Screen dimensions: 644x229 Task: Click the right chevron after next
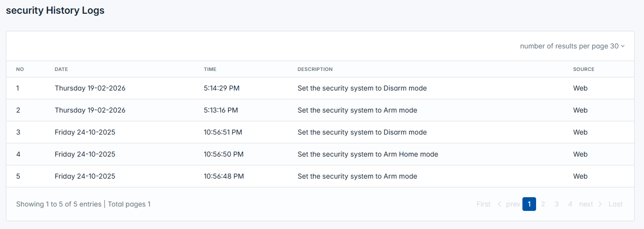pos(600,204)
